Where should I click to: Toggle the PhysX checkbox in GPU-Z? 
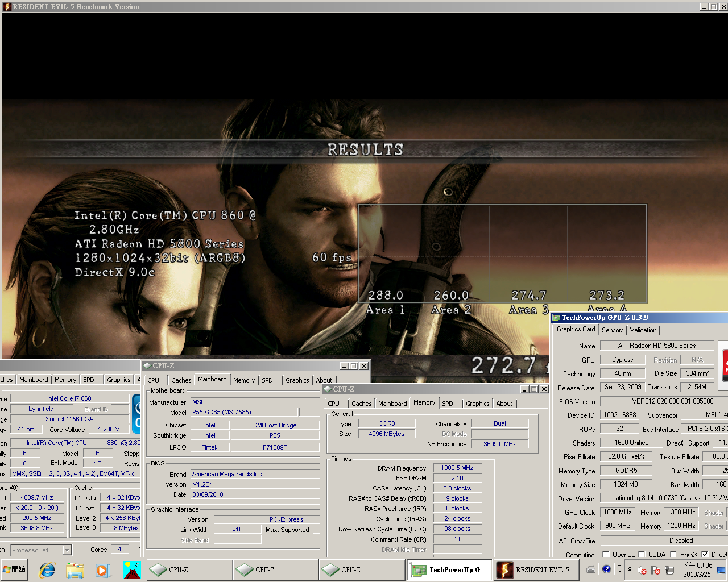coord(673,554)
